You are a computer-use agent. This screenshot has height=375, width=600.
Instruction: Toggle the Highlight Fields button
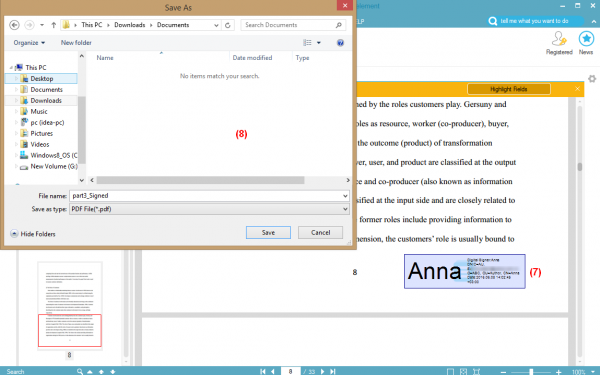click(509, 89)
